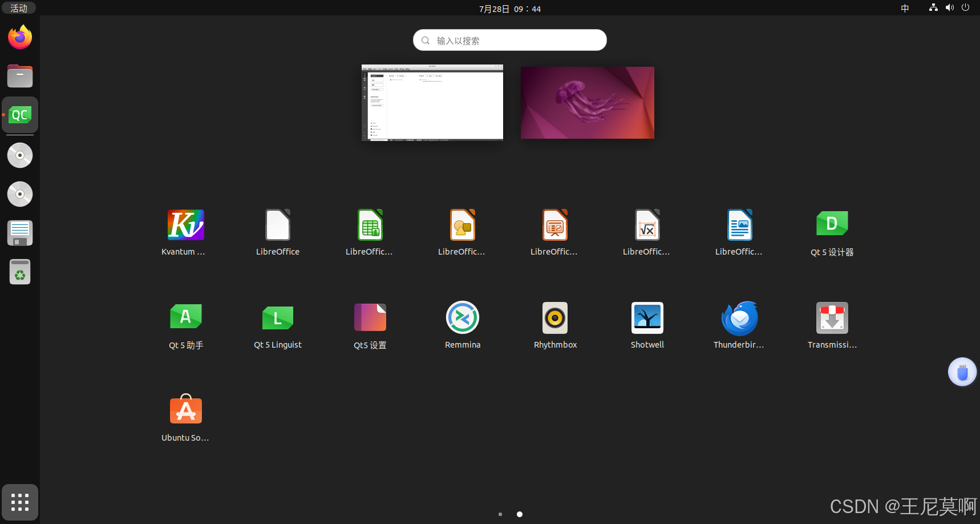Viewport: 980px width, 524px height.
Task: Open the LibreOffice Start Center icon
Action: pyautogui.click(x=278, y=225)
